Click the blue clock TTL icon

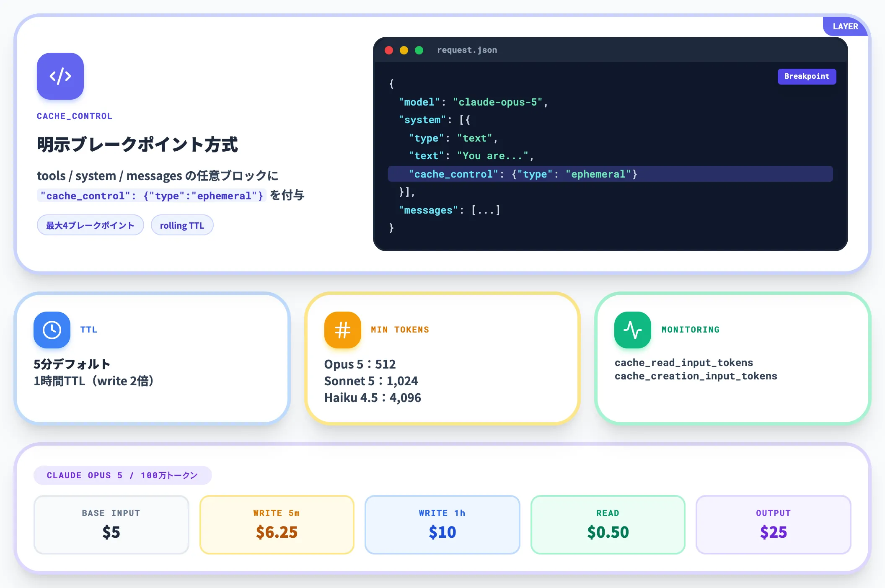click(x=52, y=330)
